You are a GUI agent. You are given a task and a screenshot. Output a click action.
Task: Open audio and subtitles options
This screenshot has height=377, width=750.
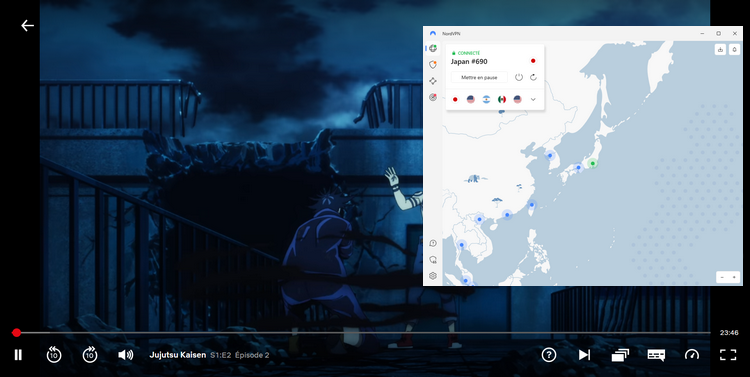[656, 355]
